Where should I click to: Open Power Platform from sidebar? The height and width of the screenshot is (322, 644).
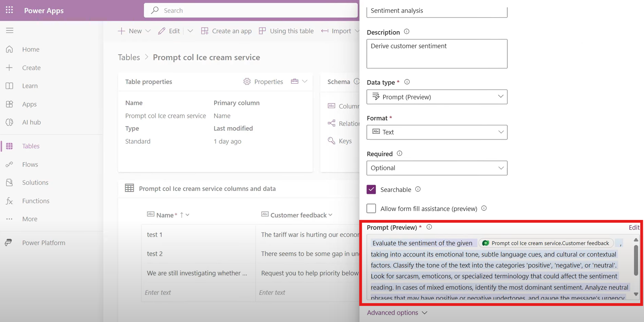(43, 243)
